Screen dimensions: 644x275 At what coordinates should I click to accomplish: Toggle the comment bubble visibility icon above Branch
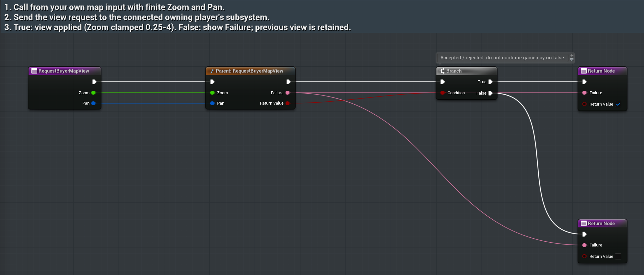572,59
